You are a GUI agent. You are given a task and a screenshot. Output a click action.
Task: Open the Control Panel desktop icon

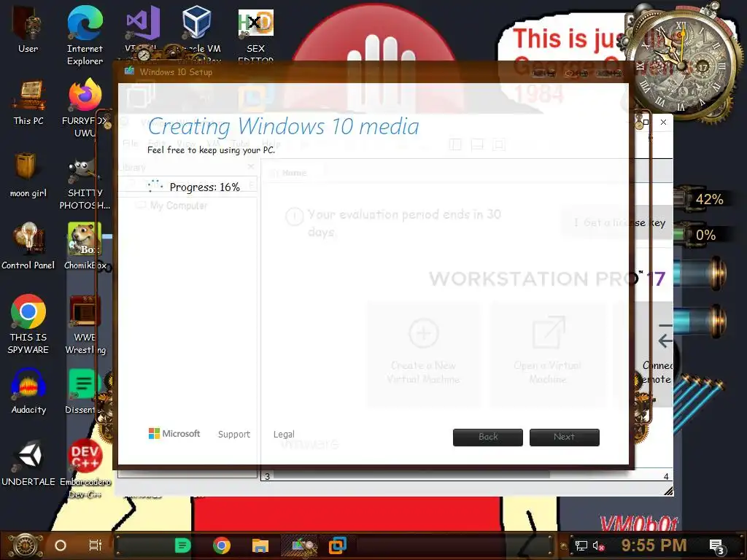(28, 246)
